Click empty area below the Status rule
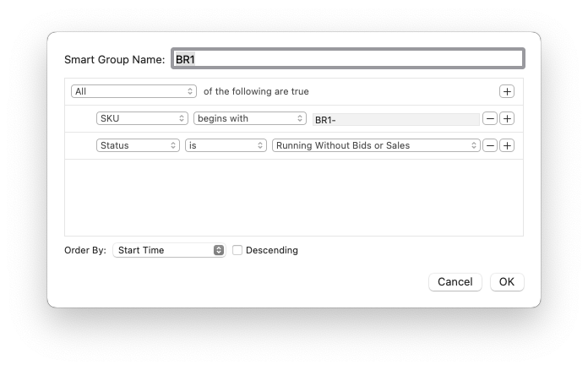Screen dimensions: 588x370 (293, 197)
